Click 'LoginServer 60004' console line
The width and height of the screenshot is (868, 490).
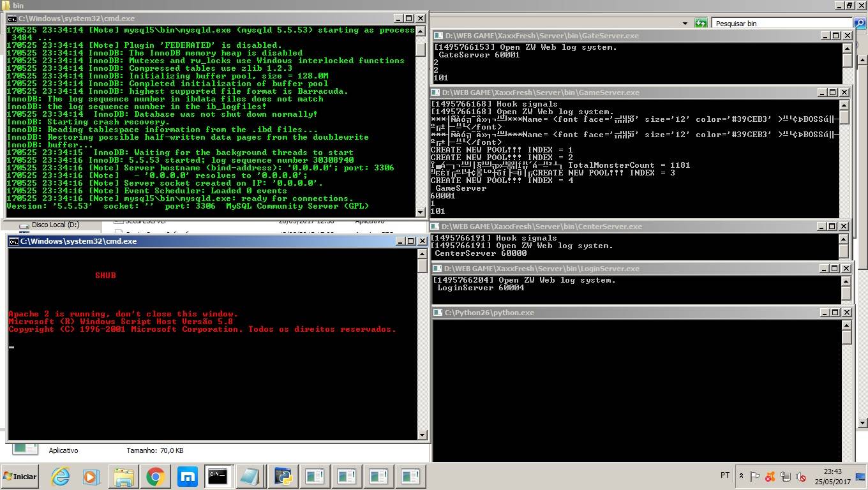click(x=481, y=288)
